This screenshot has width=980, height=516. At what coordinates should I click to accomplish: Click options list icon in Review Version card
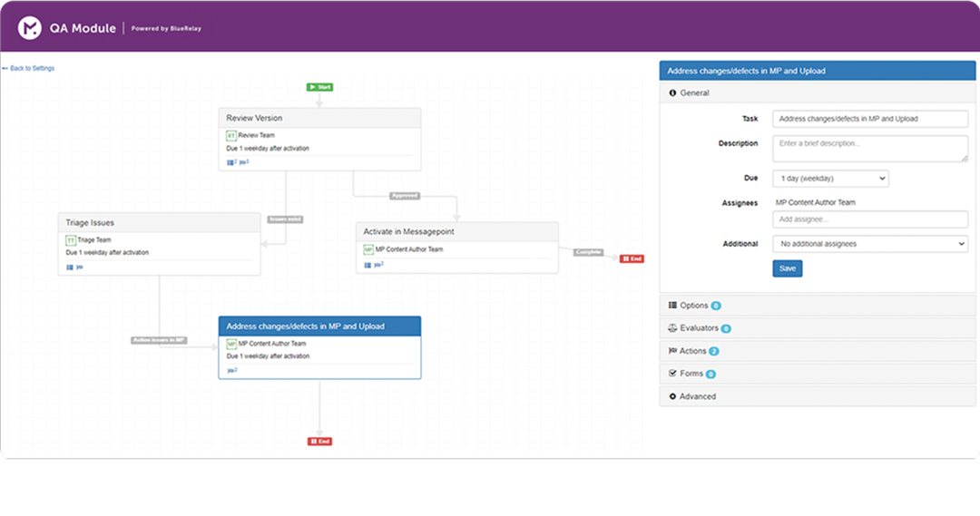coord(230,162)
